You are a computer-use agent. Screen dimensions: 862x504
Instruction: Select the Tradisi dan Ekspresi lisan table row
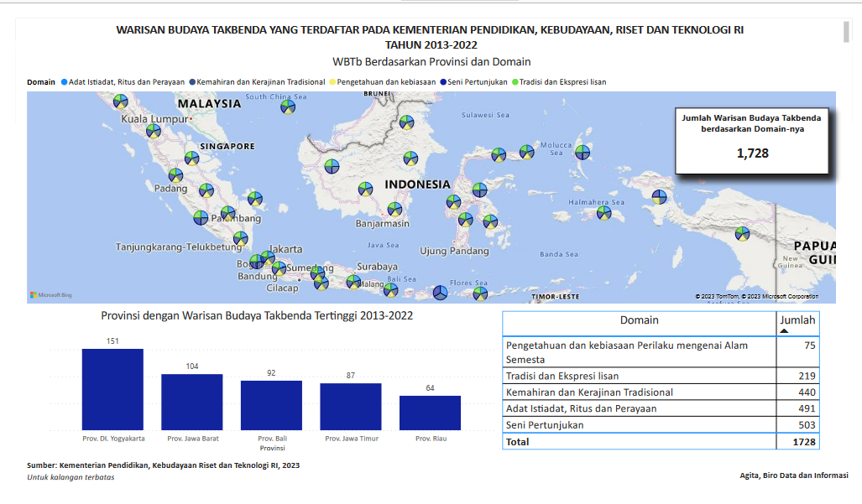pyautogui.click(x=640, y=376)
